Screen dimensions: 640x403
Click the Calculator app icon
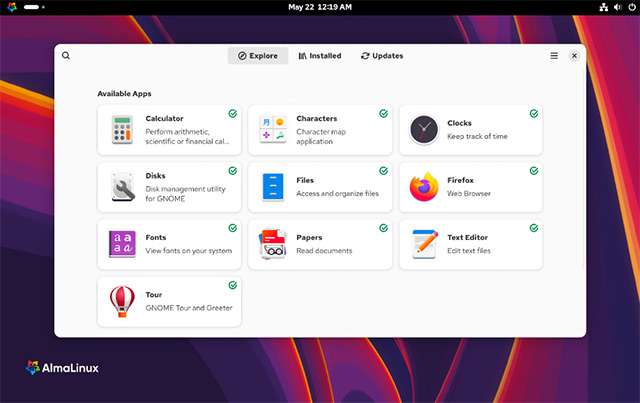point(122,130)
